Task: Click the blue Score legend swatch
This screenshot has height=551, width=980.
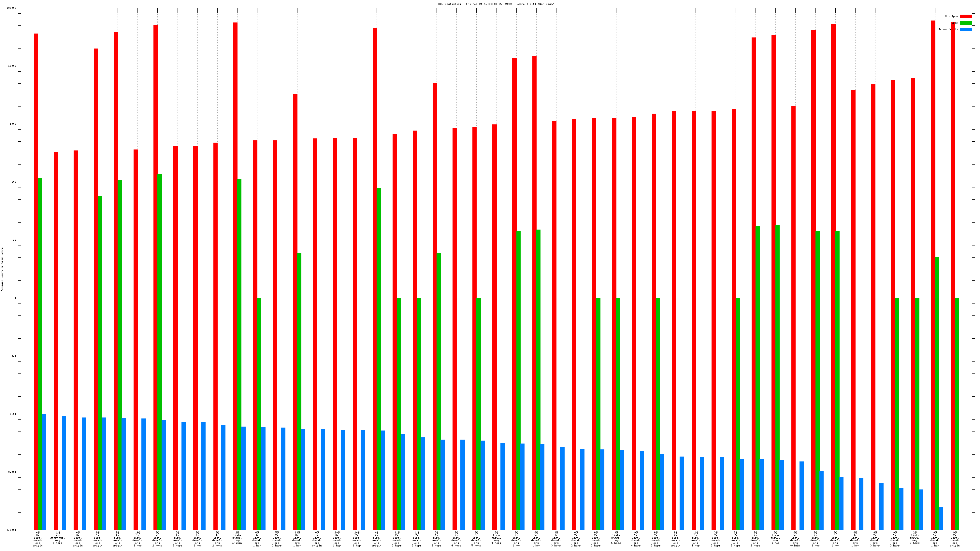Action: (966, 29)
